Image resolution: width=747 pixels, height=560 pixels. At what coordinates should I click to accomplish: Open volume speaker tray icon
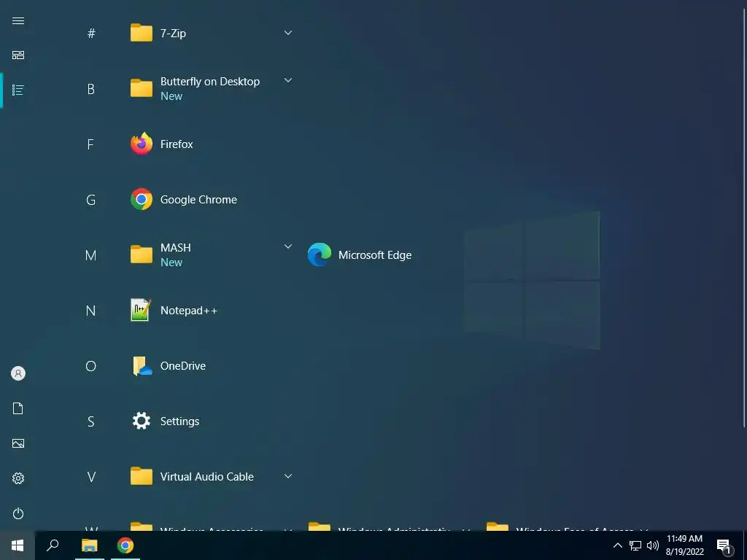(653, 545)
